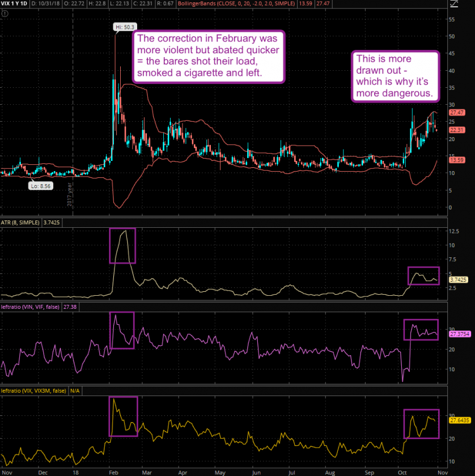This screenshot has width=475, height=476.
Task: Click the N/A ratio header value
Action: coord(75,390)
